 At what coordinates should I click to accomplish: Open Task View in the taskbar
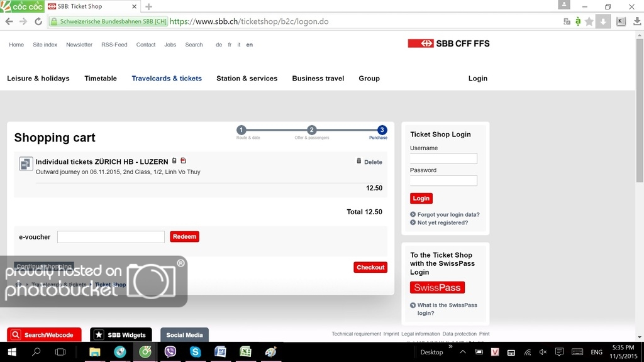point(60,352)
